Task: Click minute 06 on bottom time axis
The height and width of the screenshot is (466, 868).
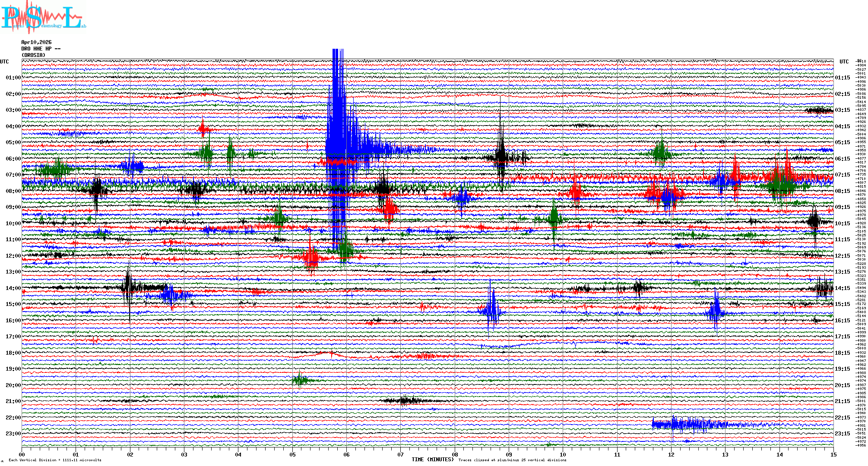Action: (x=346, y=455)
